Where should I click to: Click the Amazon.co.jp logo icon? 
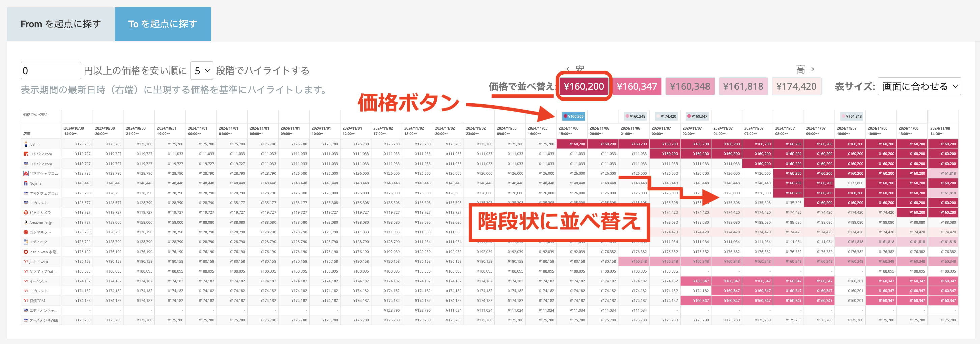pos(26,222)
